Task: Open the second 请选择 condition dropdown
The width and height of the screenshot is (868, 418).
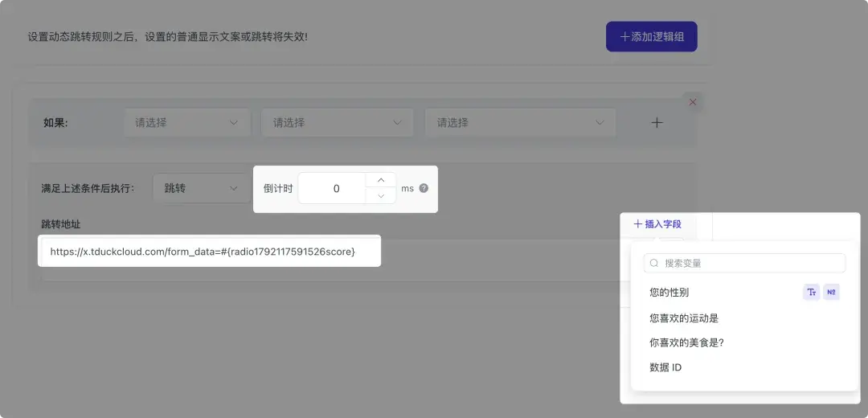Action: coord(337,122)
